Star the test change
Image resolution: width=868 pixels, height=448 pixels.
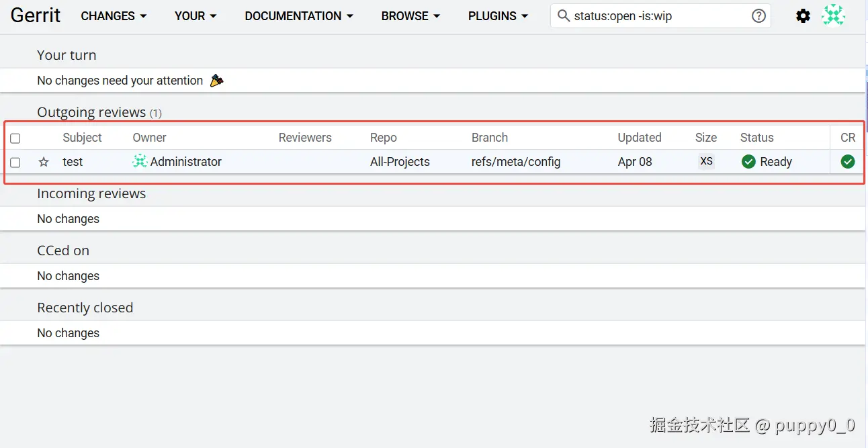point(44,162)
